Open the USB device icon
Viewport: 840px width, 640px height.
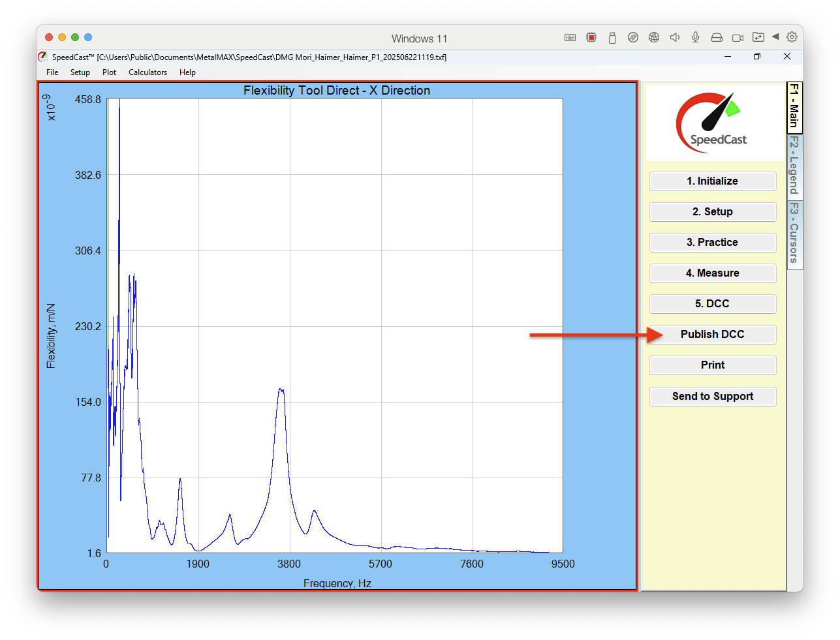tap(612, 38)
